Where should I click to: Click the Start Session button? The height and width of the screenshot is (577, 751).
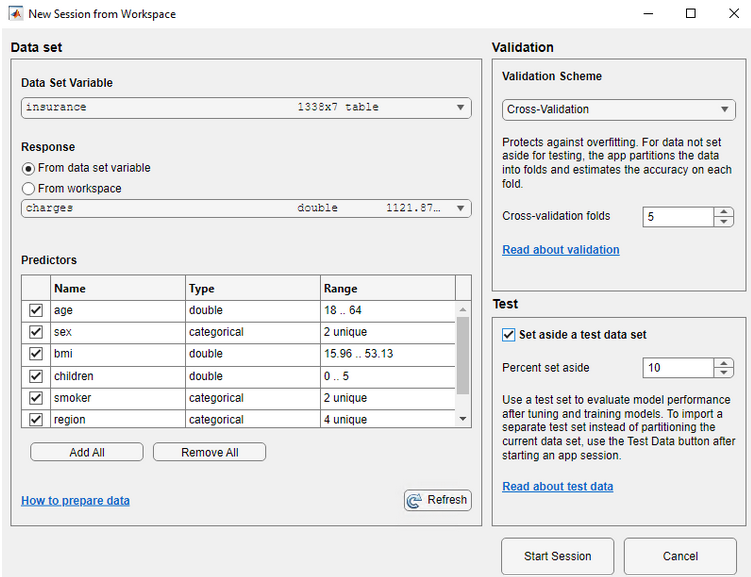click(557, 556)
